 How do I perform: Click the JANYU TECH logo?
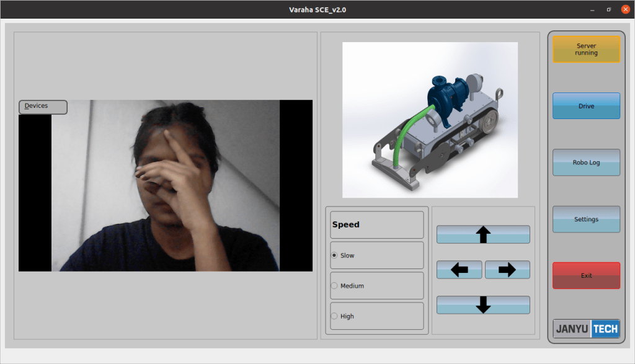(x=586, y=329)
